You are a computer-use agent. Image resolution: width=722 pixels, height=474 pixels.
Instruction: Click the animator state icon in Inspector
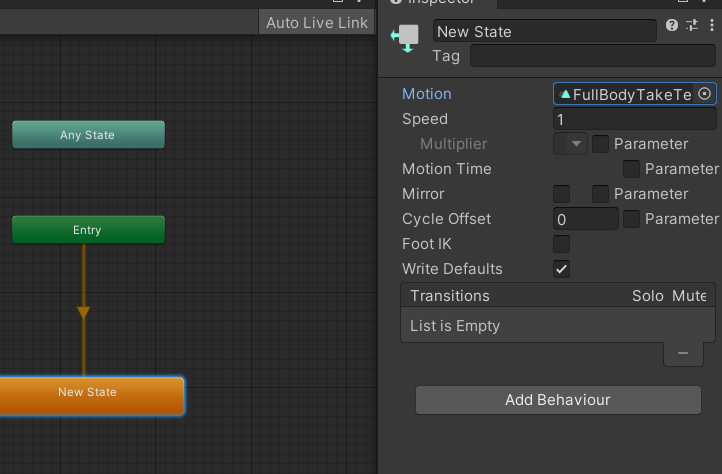coord(405,38)
